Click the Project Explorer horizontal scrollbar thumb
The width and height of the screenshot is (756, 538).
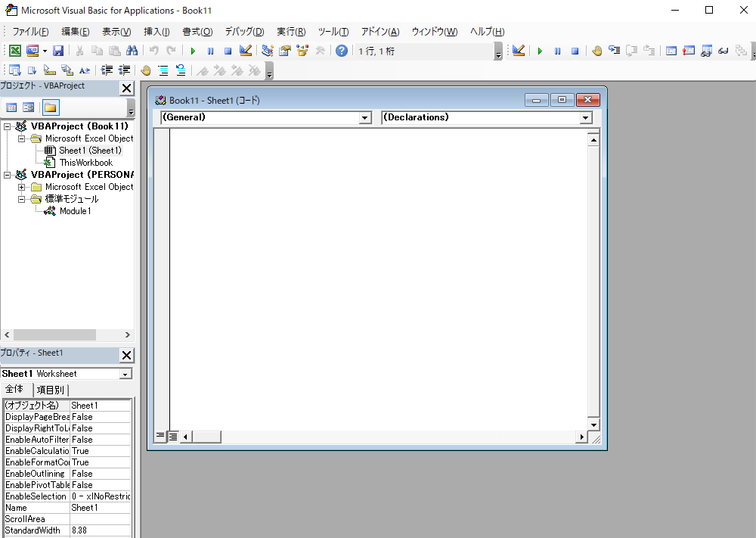click(x=54, y=335)
